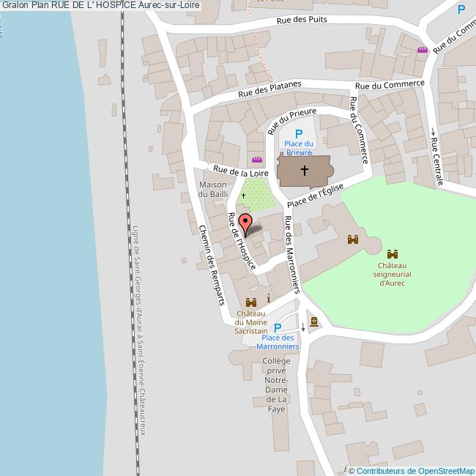Click the one-way arrow beside Rue Centrale
Screen dimensions: 476x476
[434, 133]
